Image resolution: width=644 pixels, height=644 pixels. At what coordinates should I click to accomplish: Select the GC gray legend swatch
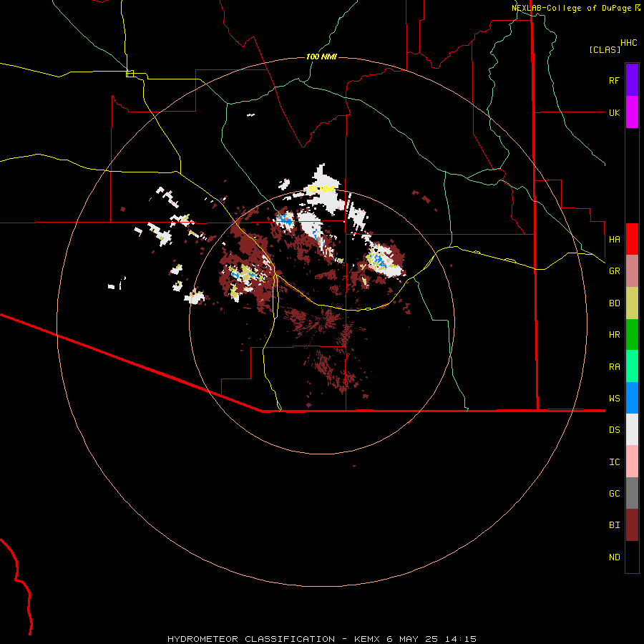pyautogui.click(x=632, y=493)
